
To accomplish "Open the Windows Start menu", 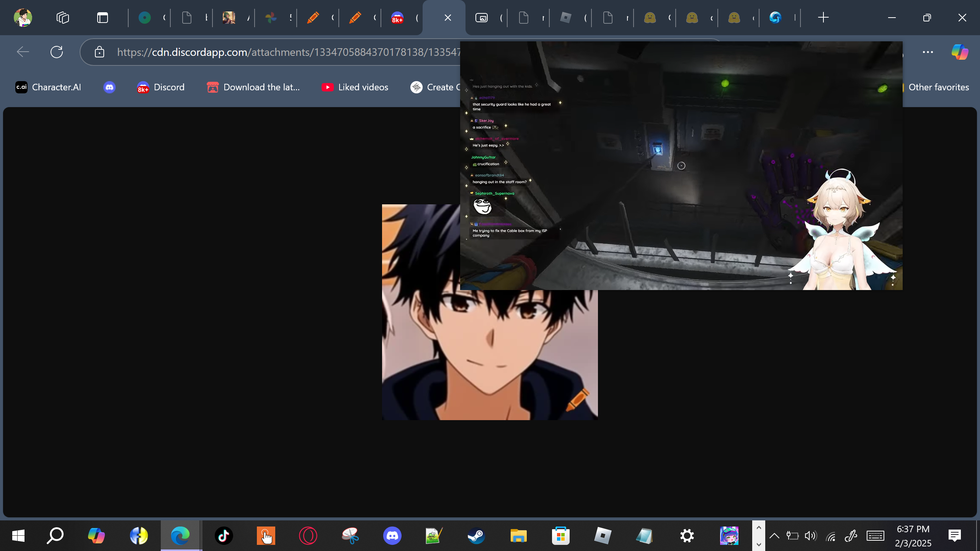I will click(x=18, y=536).
